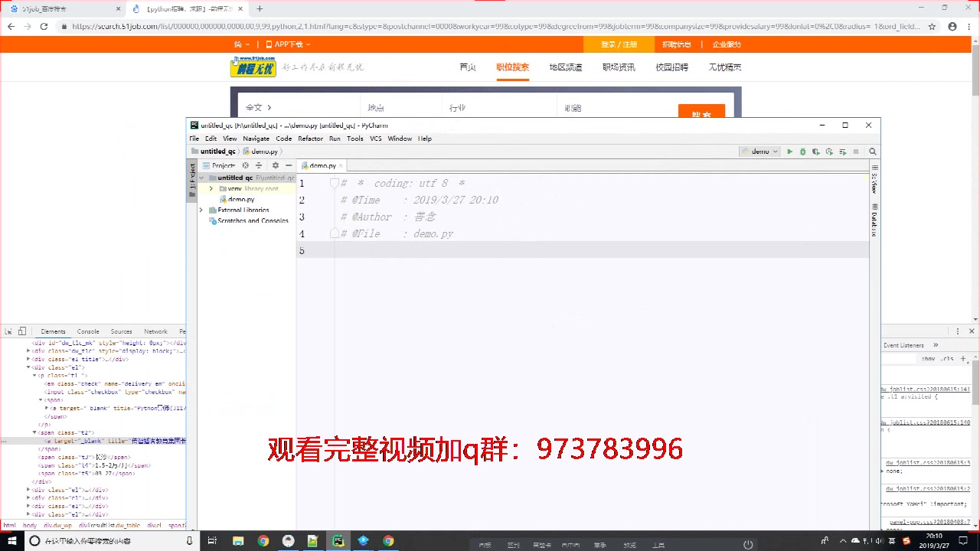The image size is (980, 551).
Task: Expand the venv library root folder
Action: tap(211, 188)
